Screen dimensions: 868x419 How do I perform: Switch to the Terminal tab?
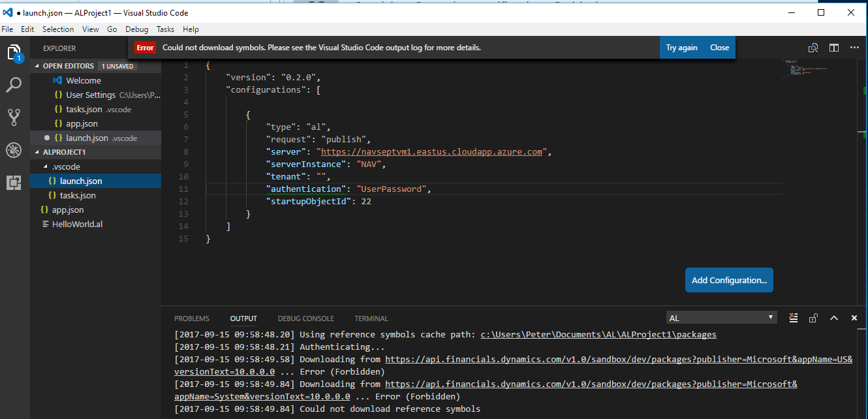click(x=371, y=318)
